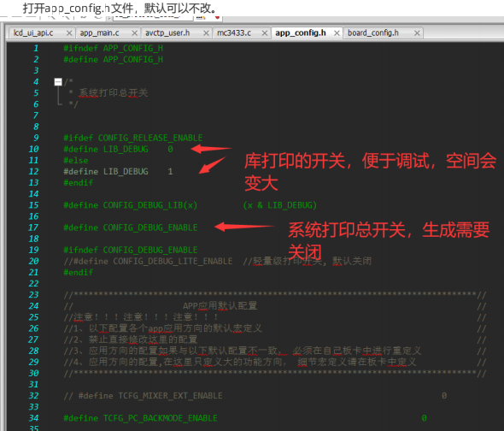Click the 'APP应用默认配置' comment heading

[x=220, y=306]
